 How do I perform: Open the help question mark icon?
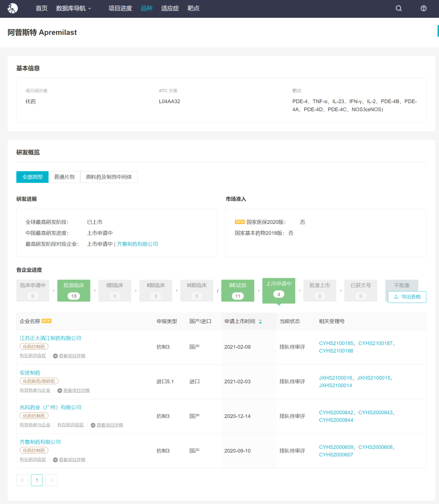424,8
